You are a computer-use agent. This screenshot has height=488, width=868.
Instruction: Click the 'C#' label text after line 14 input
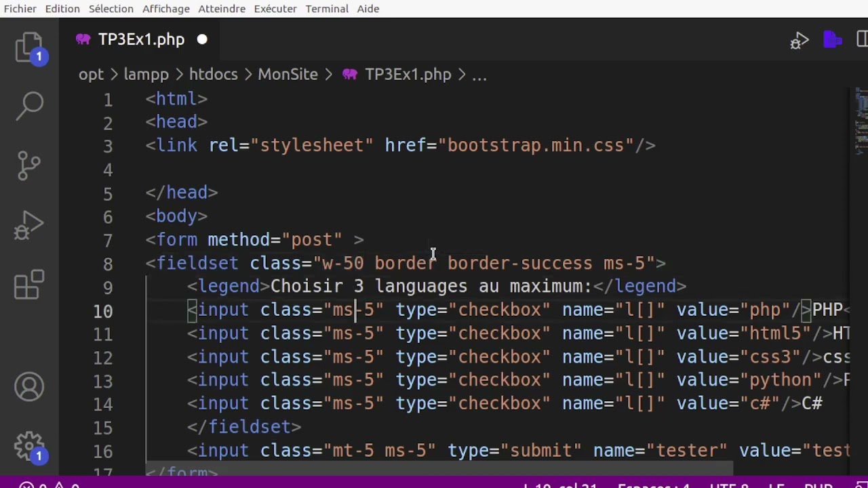point(812,404)
